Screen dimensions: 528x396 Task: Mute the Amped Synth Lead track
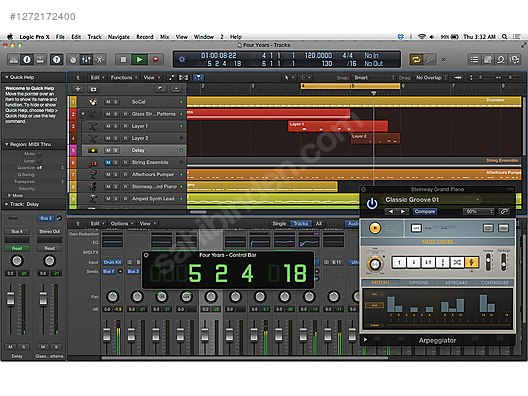(108, 199)
